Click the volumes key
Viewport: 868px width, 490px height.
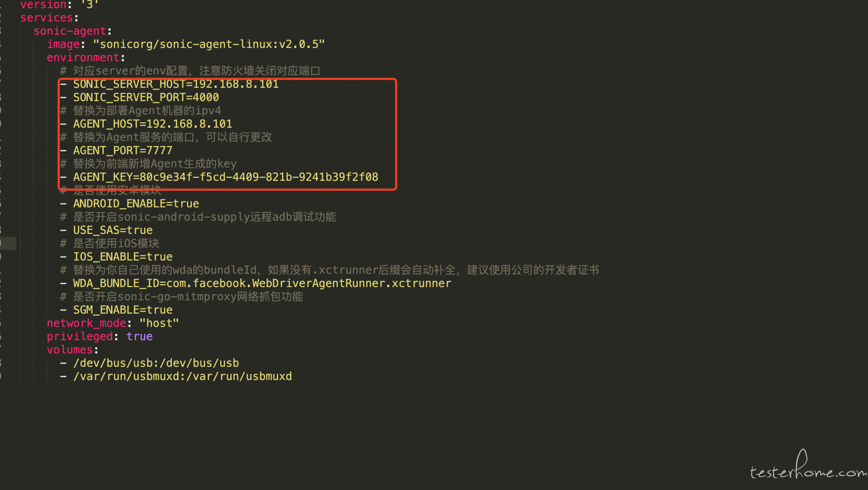(70, 350)
